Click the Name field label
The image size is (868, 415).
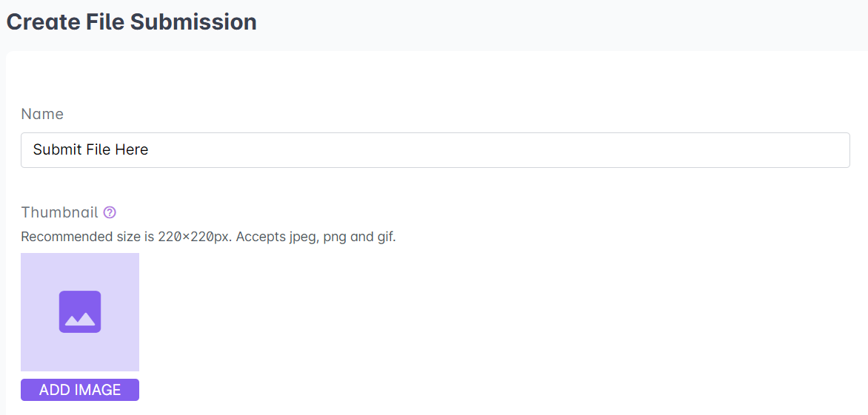coord(42,114)
